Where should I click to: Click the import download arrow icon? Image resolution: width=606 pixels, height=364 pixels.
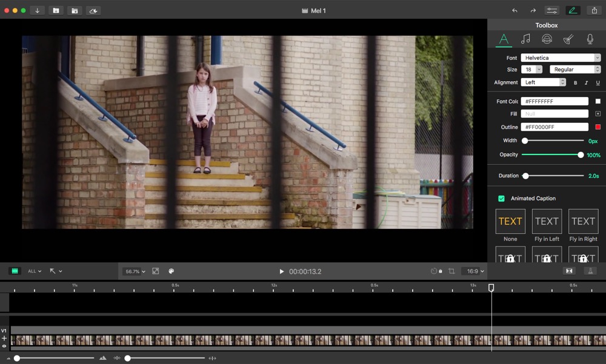tap(37, 10)
